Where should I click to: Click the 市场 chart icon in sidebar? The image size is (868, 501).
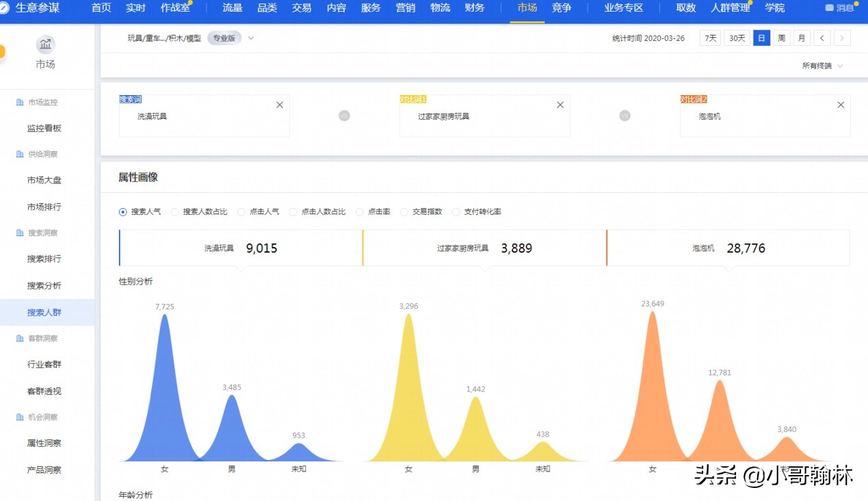click(45, 45)
